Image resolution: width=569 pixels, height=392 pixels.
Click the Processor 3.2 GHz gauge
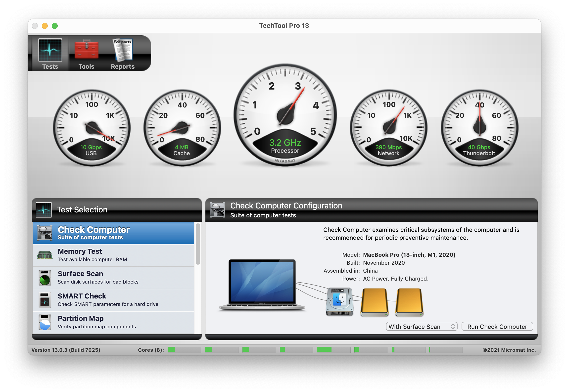pos(285,115)
